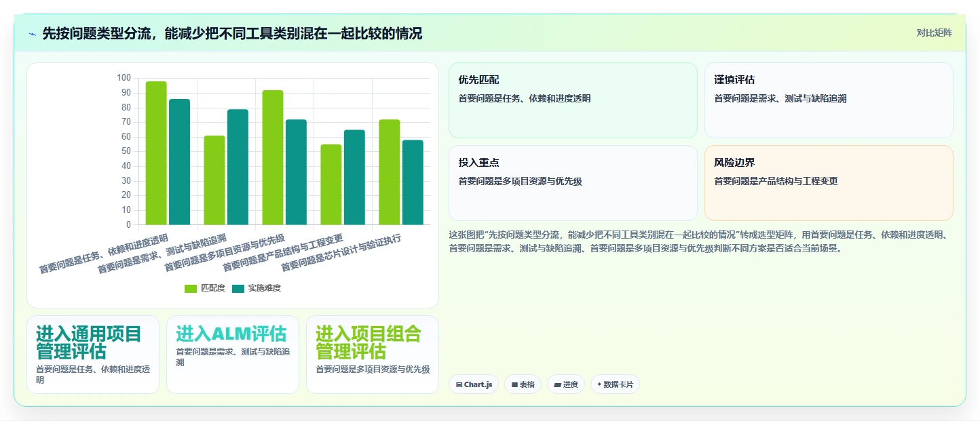Click the 匹配度 bar for 多项目资源与优先级
This screenshot has width=980, height=421.
273,157
